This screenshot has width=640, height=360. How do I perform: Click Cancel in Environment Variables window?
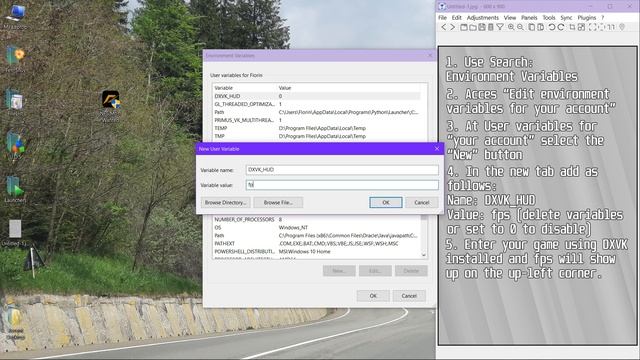coord(409,296)
